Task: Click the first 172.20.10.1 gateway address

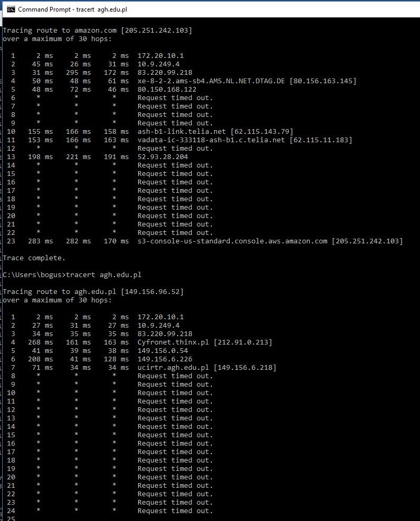Action: coord(161,55)
